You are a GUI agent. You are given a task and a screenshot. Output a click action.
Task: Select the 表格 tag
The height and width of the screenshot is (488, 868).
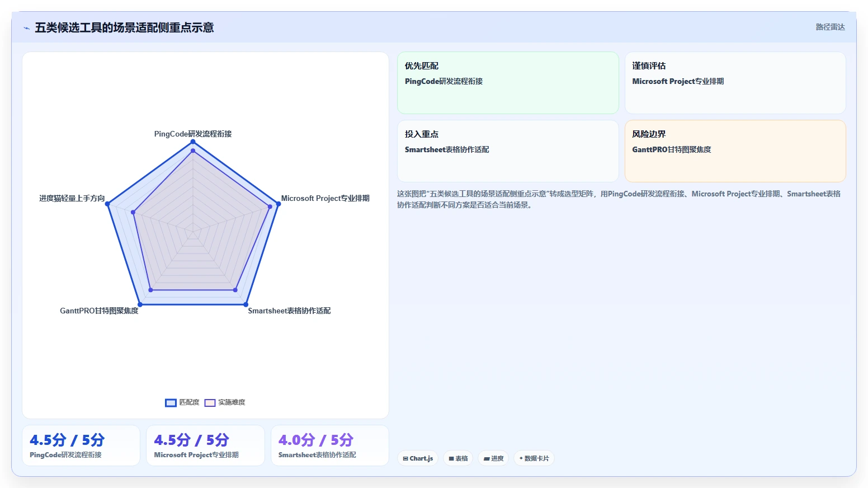point(458,458)
